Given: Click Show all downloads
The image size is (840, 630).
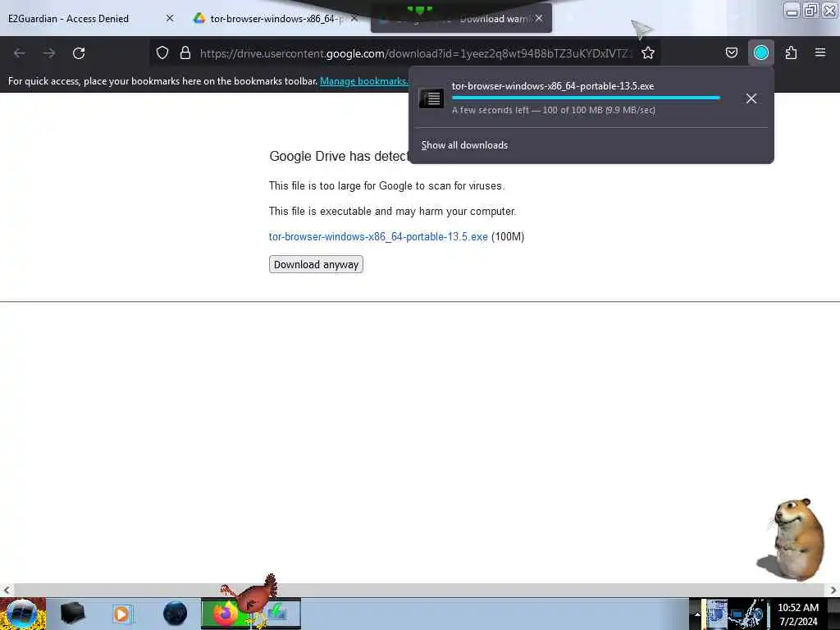Looking at the screenshot, I should (464, 145).
